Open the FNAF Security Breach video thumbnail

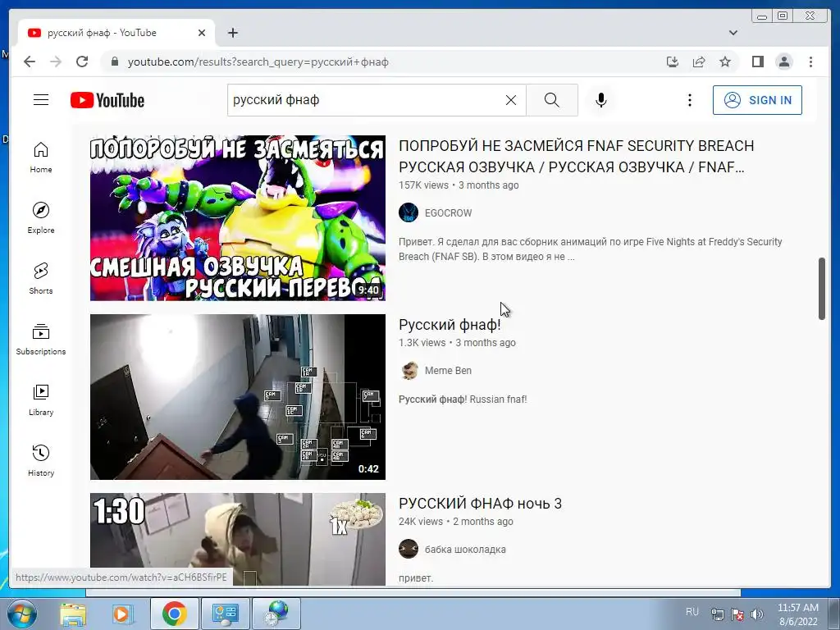point(237,218)
